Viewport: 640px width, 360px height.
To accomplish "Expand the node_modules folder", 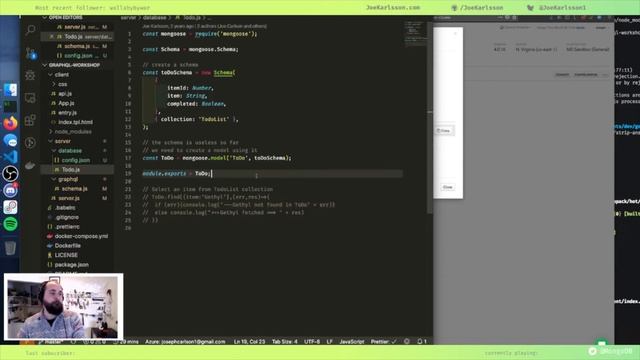I will [x=73, y=131].
